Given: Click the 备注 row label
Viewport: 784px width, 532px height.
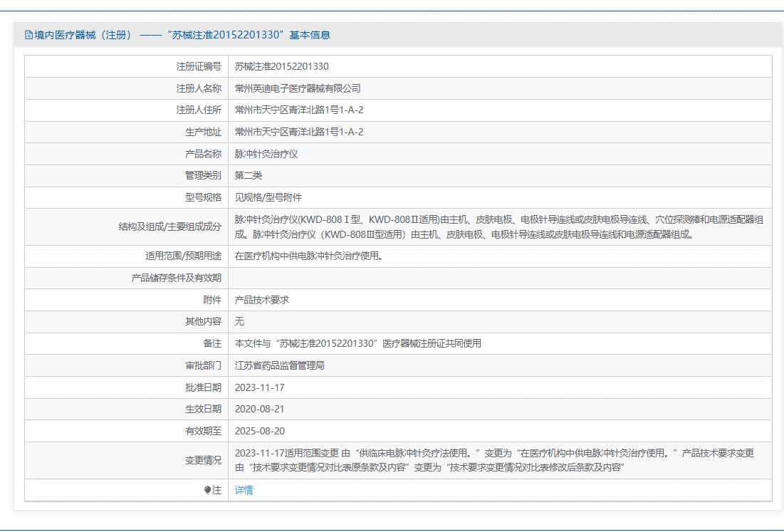Looking at the screenshot, I should pos(212,343).
